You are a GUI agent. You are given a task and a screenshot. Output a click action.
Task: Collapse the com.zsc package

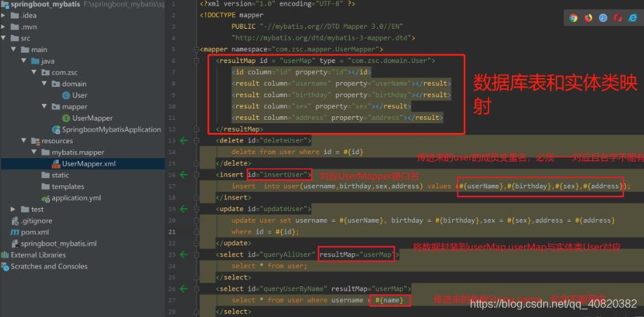(x=34, y=73)
